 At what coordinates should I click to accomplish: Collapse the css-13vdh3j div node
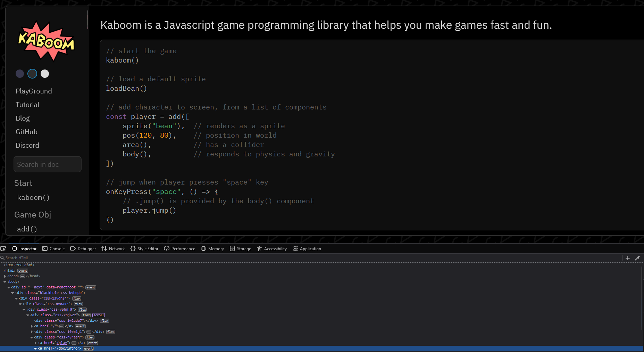(16, 298)
